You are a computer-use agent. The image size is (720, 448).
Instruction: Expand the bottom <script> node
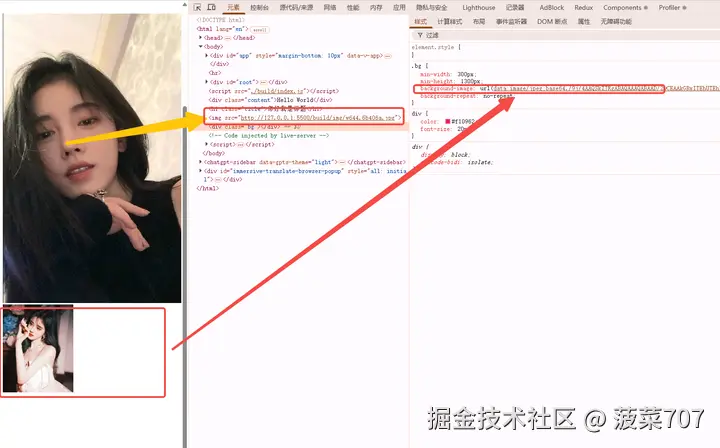(x=206, y=144)
